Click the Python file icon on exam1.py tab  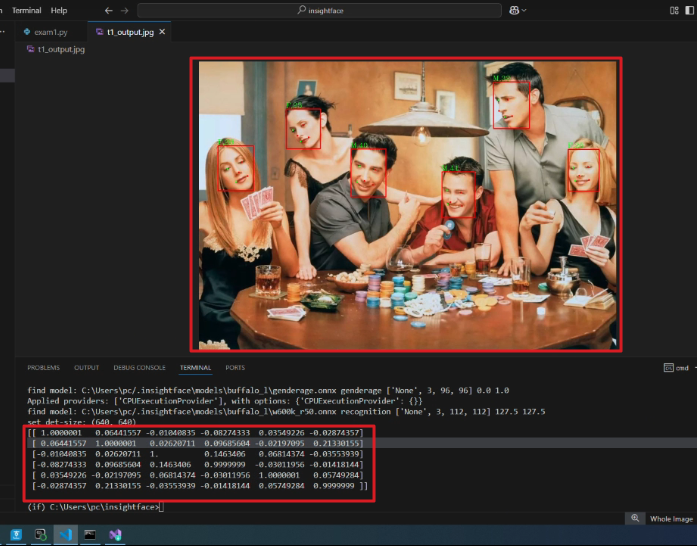tap(27, 32)
